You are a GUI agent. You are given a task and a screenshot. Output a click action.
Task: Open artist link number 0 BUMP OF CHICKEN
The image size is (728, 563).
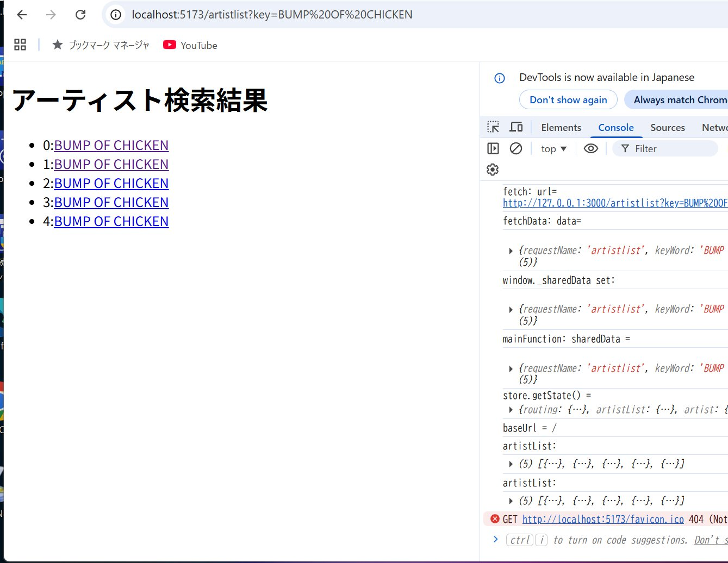(111, 145)
